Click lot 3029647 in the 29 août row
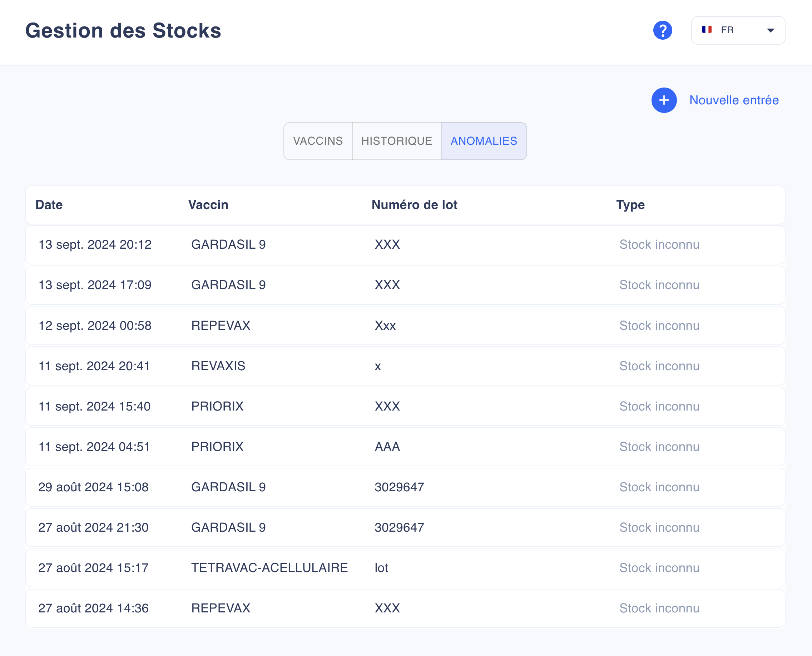 tap(399, 487)
